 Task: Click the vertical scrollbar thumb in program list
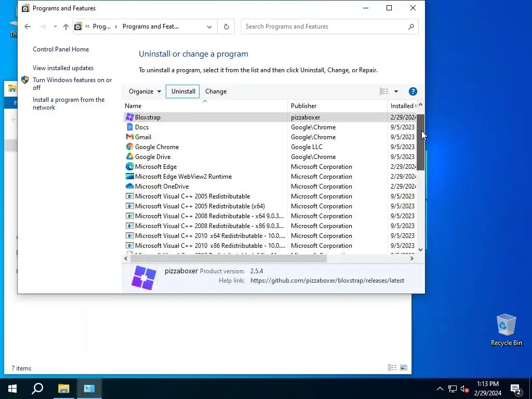[x=420, y=142]
